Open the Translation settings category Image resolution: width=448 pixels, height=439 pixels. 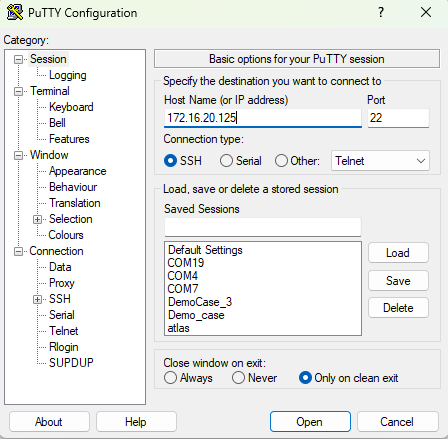pyautogui.click(x=75, y=203)
